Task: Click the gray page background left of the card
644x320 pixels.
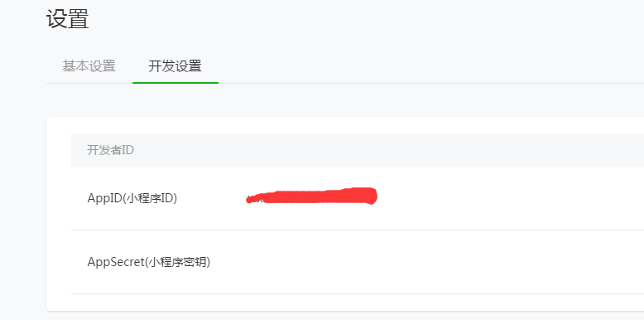Action: pyautogui.click(x=23, y=214)
